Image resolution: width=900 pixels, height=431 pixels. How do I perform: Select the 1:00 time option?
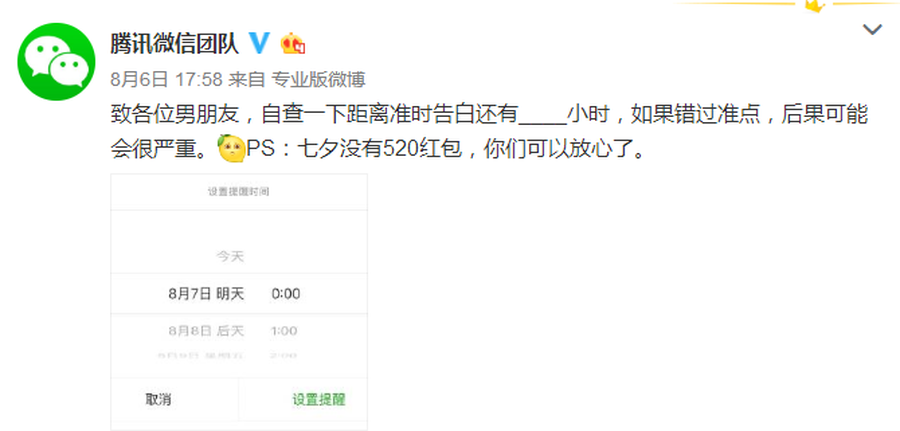pos(284,331)
